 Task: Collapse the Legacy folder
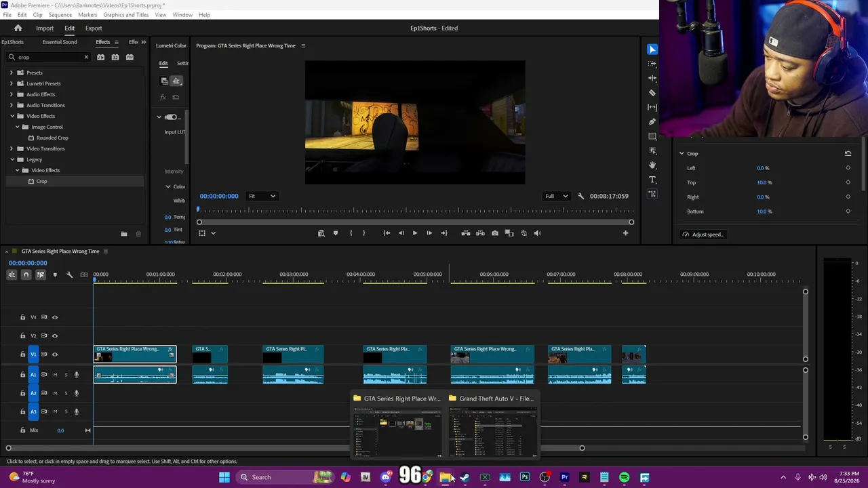pyautogui.click(x=12, y=159)
